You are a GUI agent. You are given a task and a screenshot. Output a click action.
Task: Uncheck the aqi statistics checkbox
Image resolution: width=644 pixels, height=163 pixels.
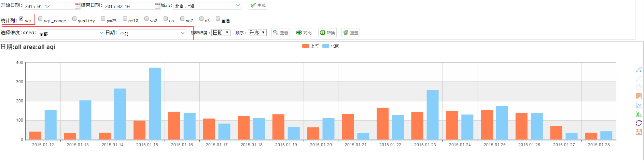coord(21,18)
